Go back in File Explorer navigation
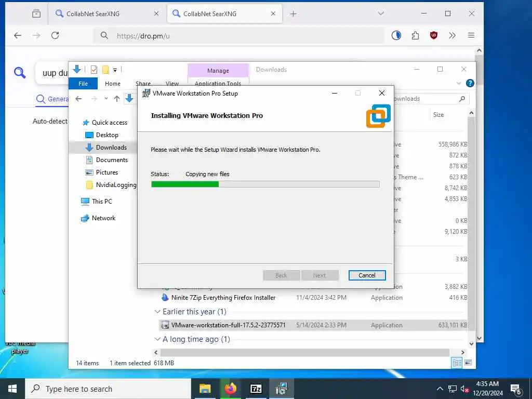This screenshot has height=399, width=532. click(79, 99)
